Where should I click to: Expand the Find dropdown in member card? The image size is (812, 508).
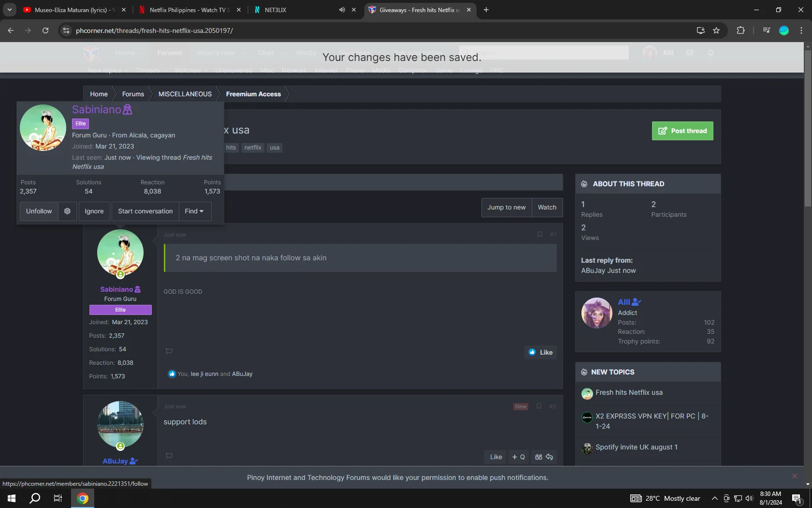(194, 211)
